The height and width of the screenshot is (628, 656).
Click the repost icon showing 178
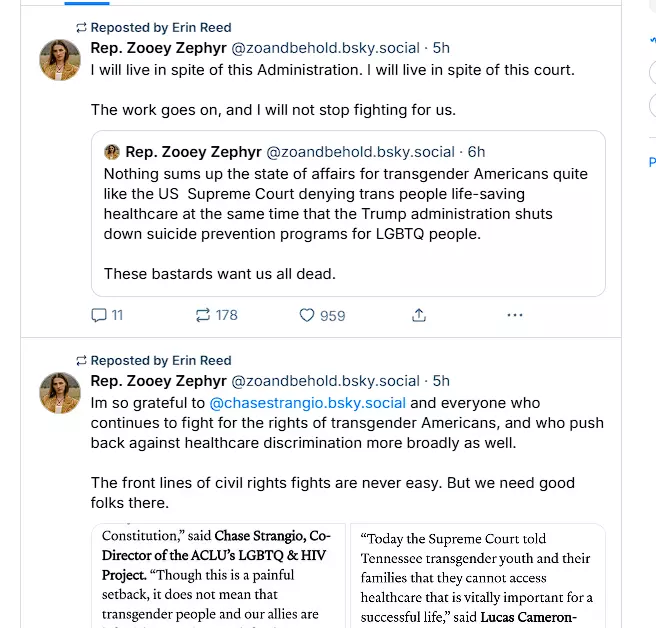pyautogui.click(x=216, y=315)
